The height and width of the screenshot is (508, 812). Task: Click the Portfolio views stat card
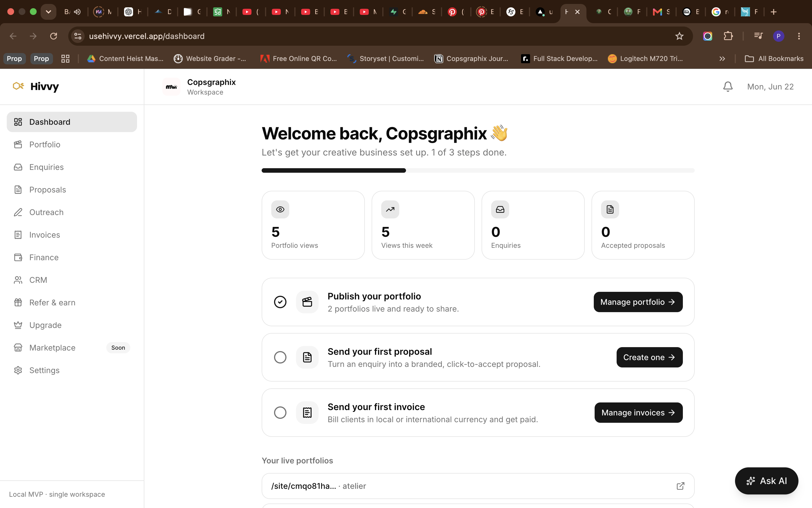point(313,225)
